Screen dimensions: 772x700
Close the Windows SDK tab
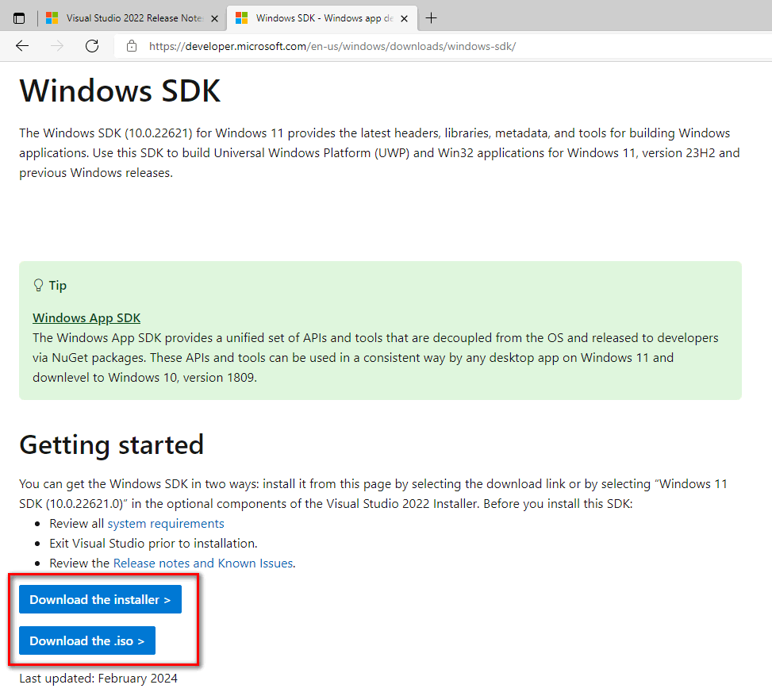[x=404, y=19]
